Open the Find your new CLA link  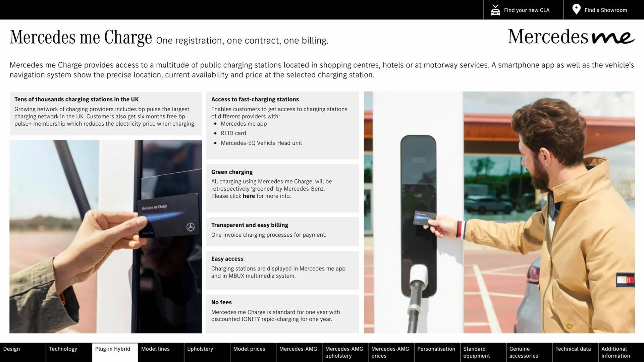(527, 10)
